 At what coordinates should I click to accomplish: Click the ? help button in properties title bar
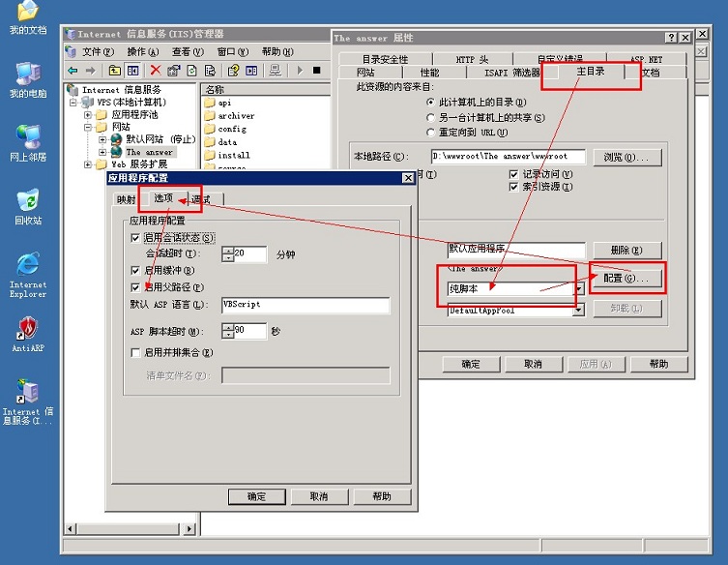pos(670,38)
